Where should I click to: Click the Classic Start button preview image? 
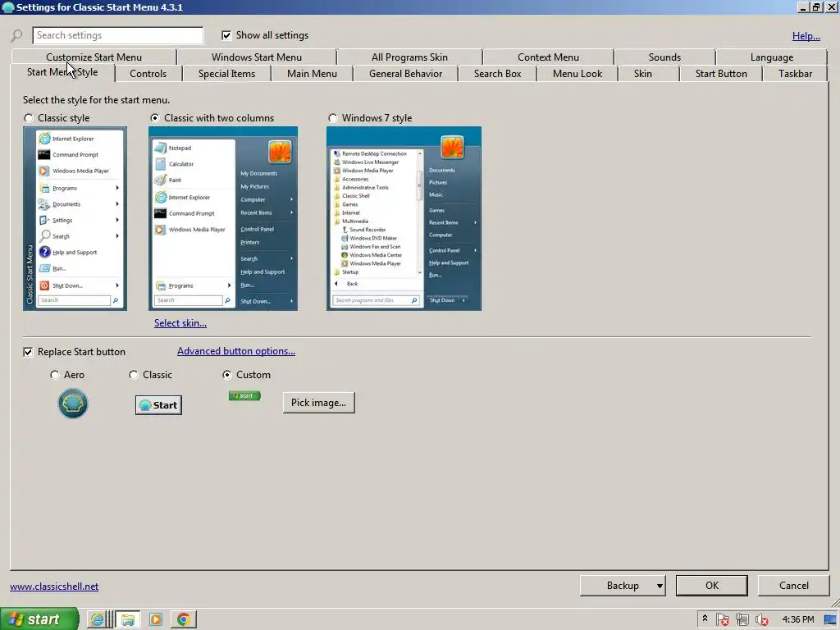(158, 405)
